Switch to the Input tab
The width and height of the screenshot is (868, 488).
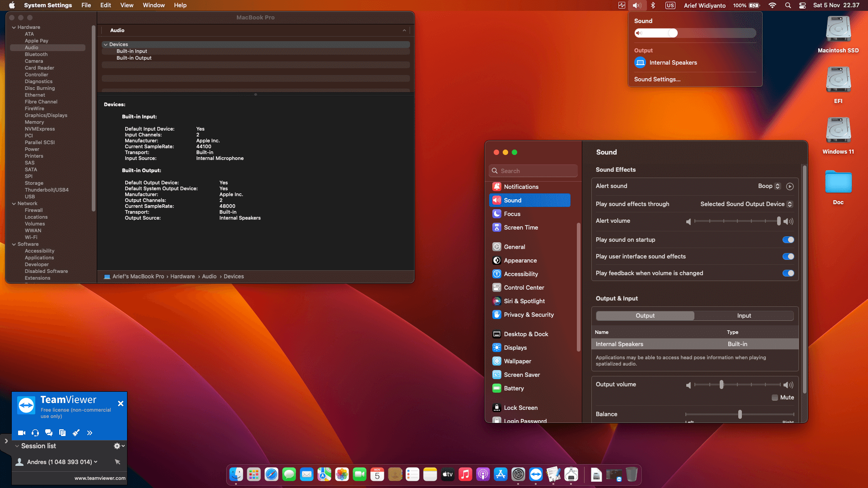tap(744, 315)
